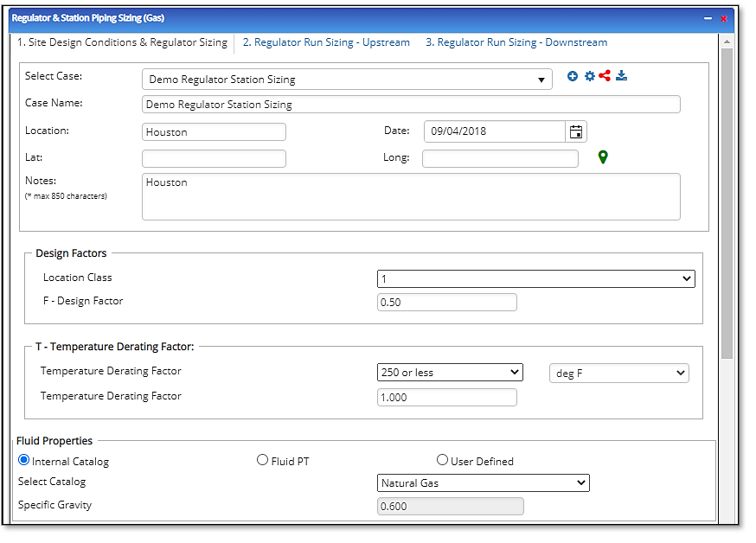Screen dimensions: 756x543
Task: Open the Location Class dropdown
Action: click(684, 278)
